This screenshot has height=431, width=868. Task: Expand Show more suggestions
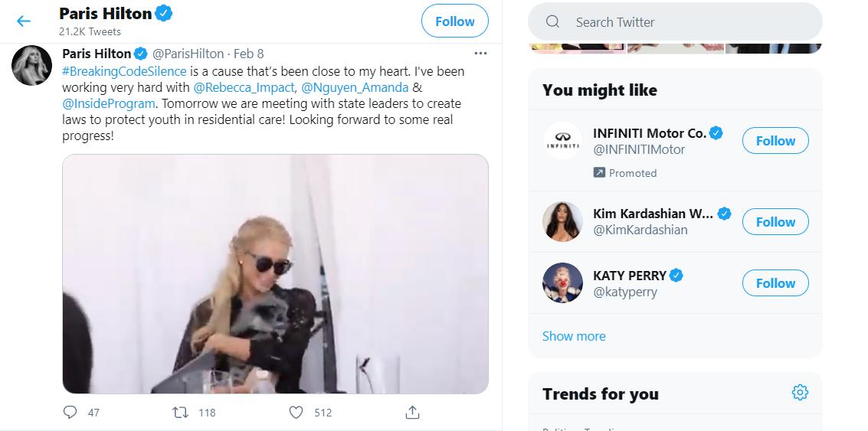point(574,336)
